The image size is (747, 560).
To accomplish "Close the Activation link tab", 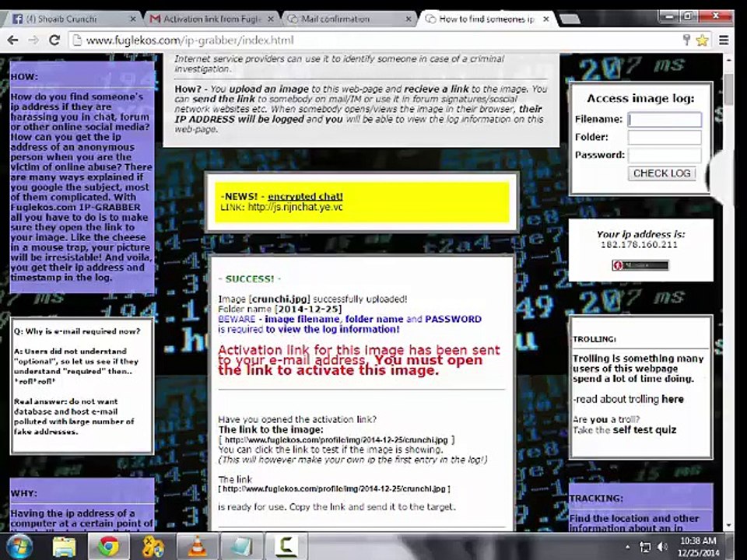I will 271,19.
